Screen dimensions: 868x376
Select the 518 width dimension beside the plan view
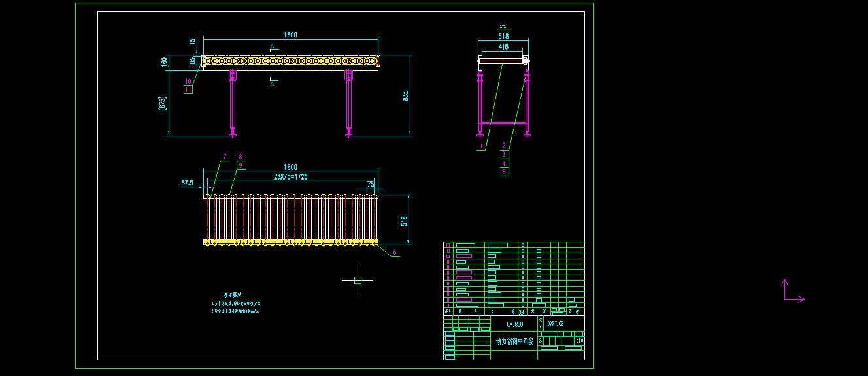(x=404, y=221)
